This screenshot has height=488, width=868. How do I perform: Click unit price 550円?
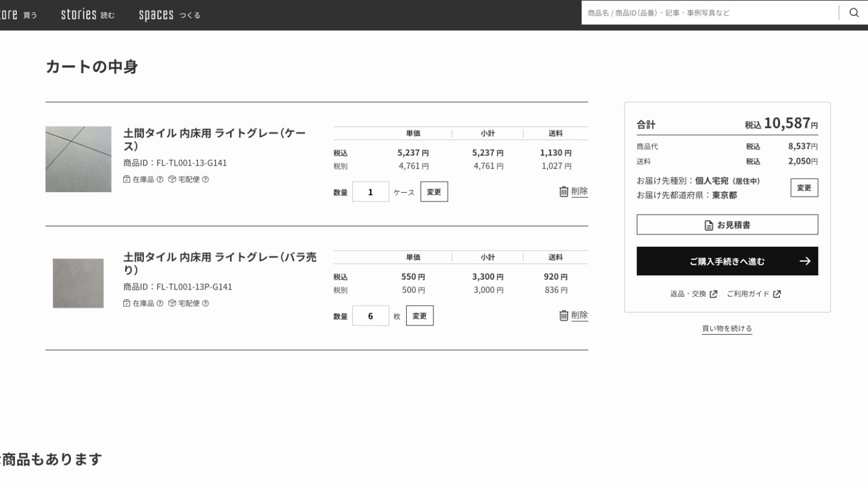point(413,277)
